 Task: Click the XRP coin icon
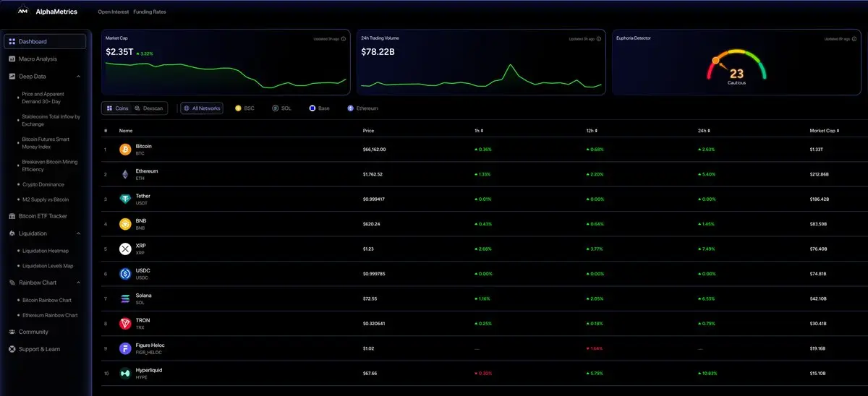tap(124, 249)
